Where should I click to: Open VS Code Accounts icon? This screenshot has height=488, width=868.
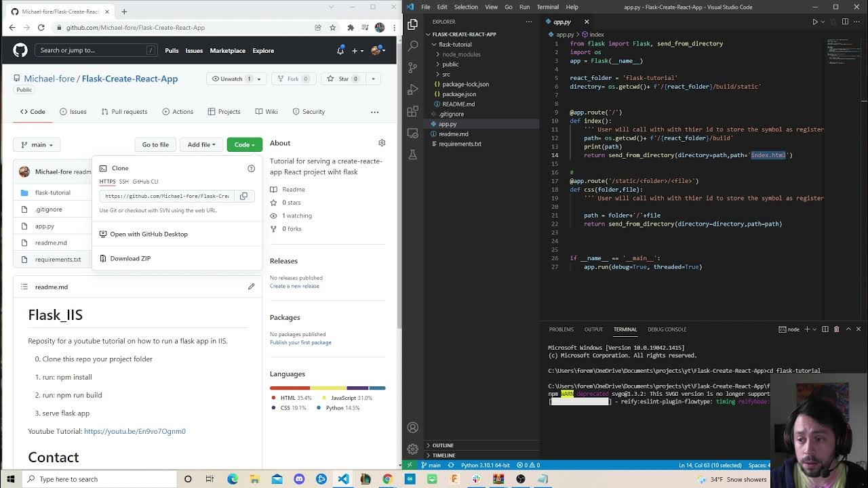tap(412, 428)
